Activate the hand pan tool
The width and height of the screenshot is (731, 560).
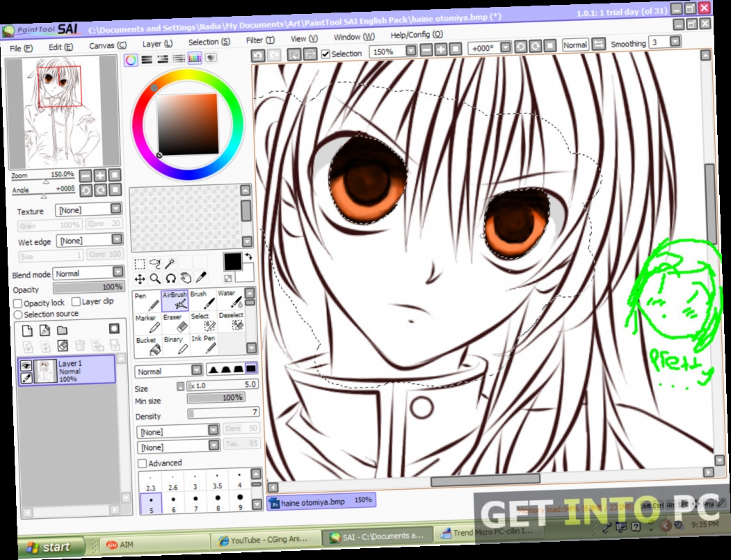coord(186,278)
